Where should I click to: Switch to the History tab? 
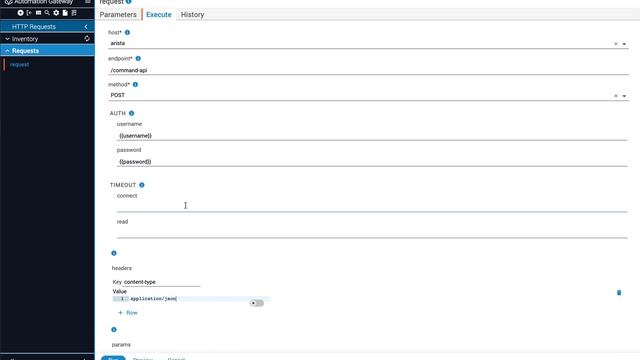tap(192, 14)
